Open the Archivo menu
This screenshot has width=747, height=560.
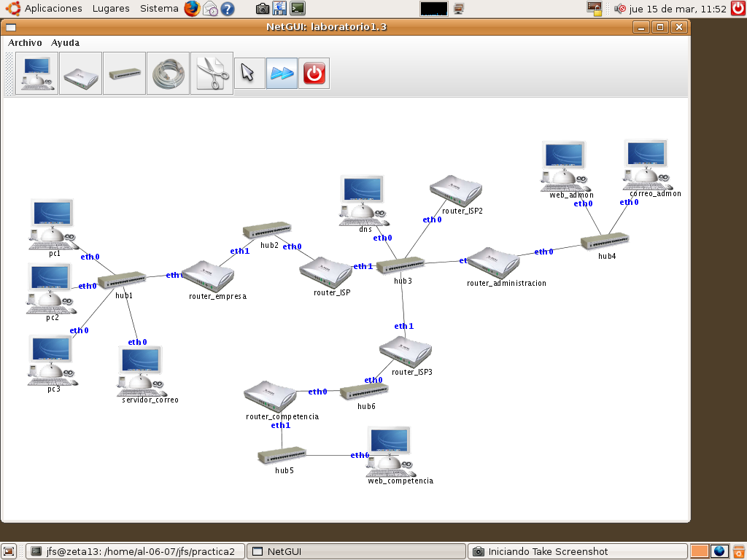coord(25,43)
